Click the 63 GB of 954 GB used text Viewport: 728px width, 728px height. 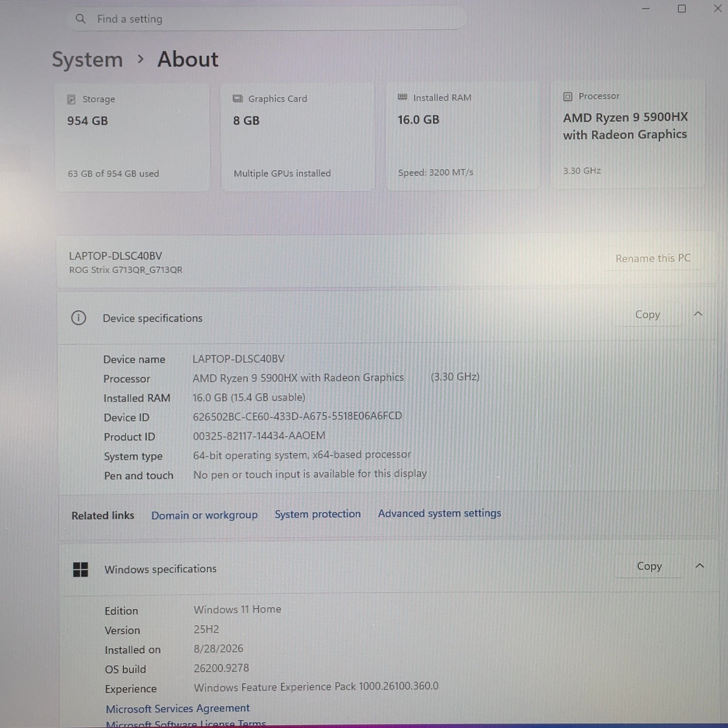click(x=114, y=173)
